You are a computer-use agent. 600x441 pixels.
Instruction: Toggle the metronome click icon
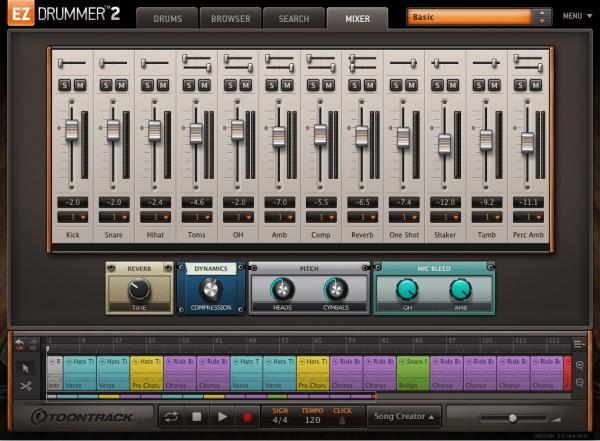coord(342,421)
